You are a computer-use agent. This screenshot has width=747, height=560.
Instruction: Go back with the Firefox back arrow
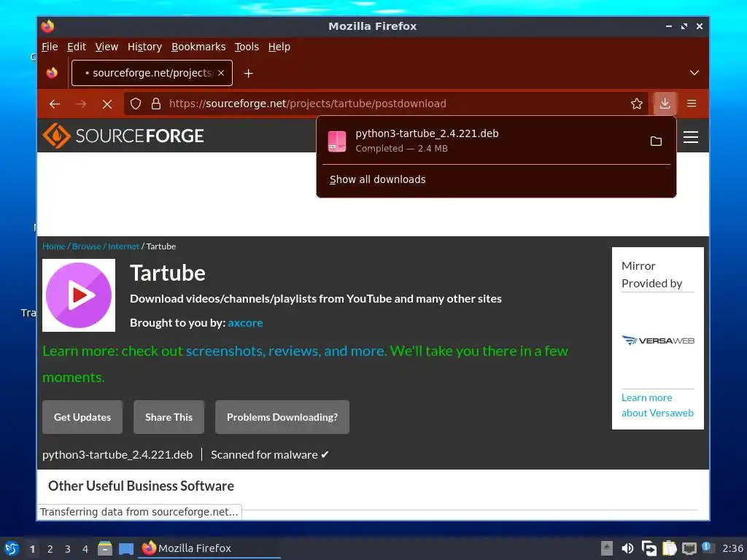coord(55,104)
